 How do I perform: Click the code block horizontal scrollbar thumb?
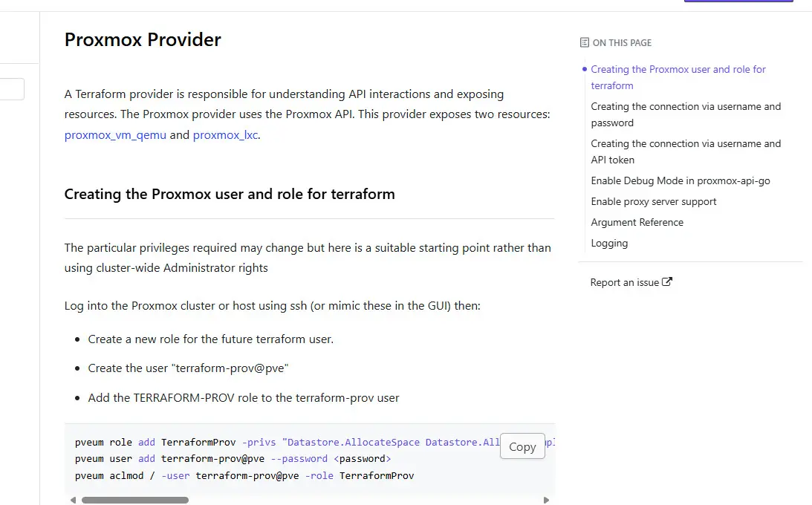[134, 501]
